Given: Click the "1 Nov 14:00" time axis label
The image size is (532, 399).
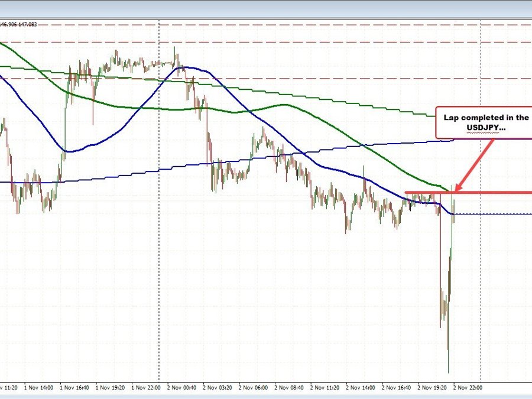Looking at the screenshot, I should click(38, 388).
